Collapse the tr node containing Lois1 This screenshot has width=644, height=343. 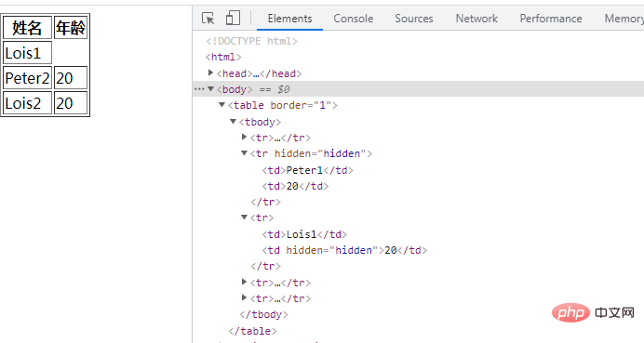coord(244,218)
